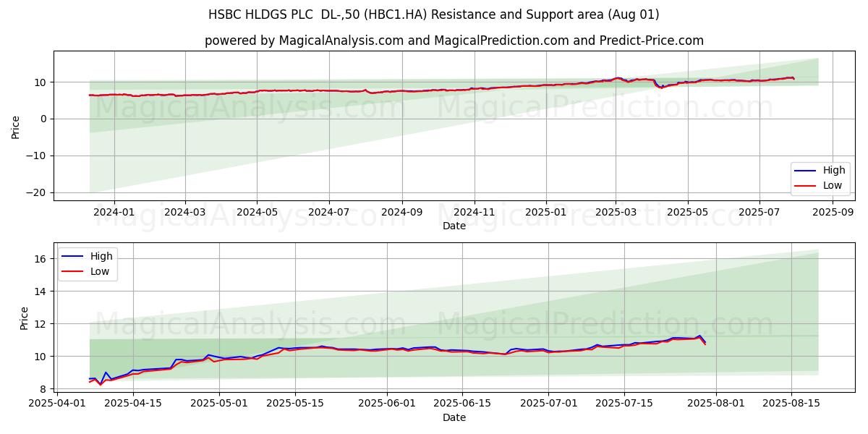Click the '2025-06-01' tick label
The image size is (868, 434).
point(388,404)
